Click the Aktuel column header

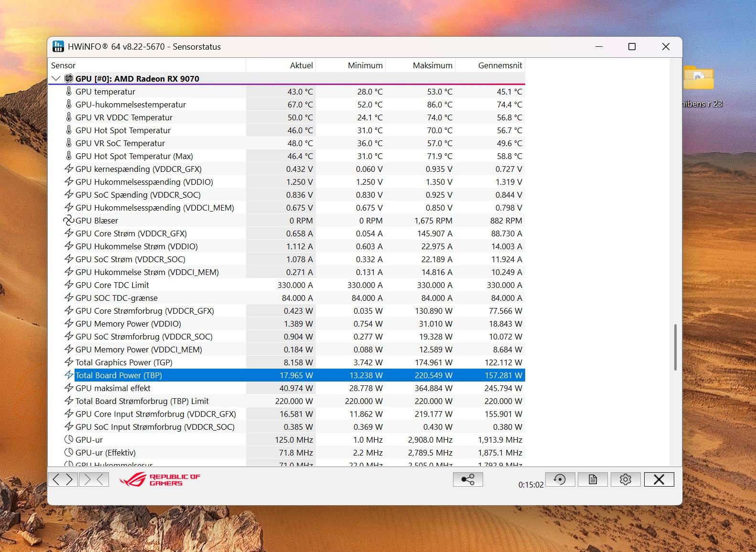pyautogui.click(x=281, y=65)
